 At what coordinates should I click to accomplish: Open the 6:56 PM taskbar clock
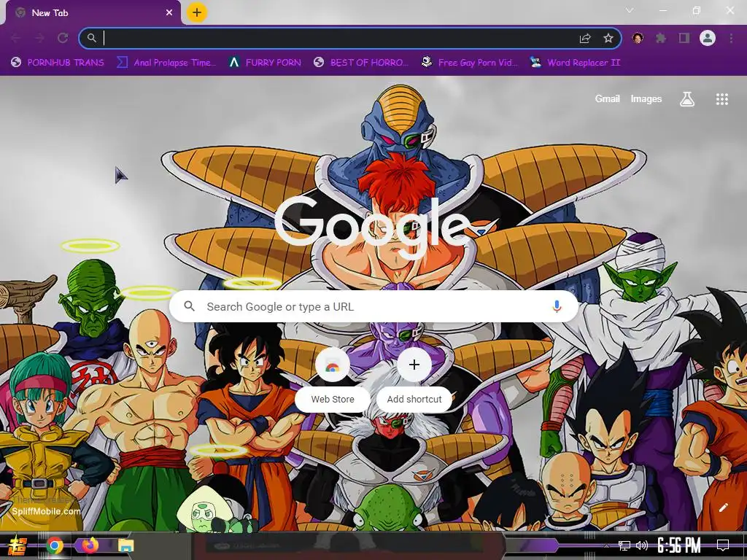pyautogui.click(x=679, y=545)
